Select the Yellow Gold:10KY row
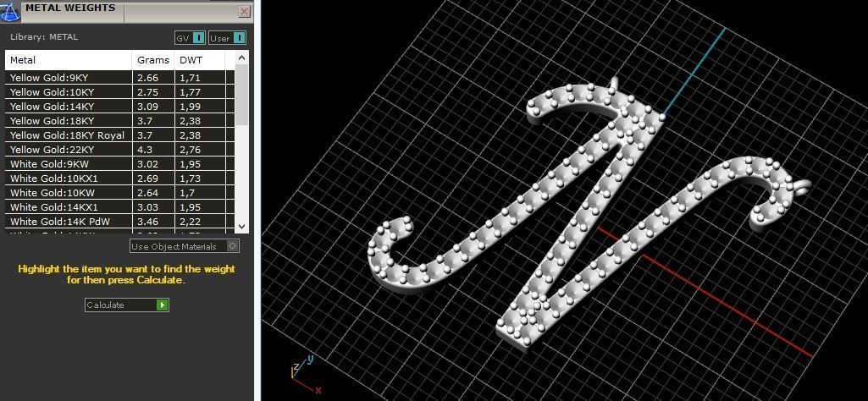This screenshot has height=401, width=868. click(120, 92)
